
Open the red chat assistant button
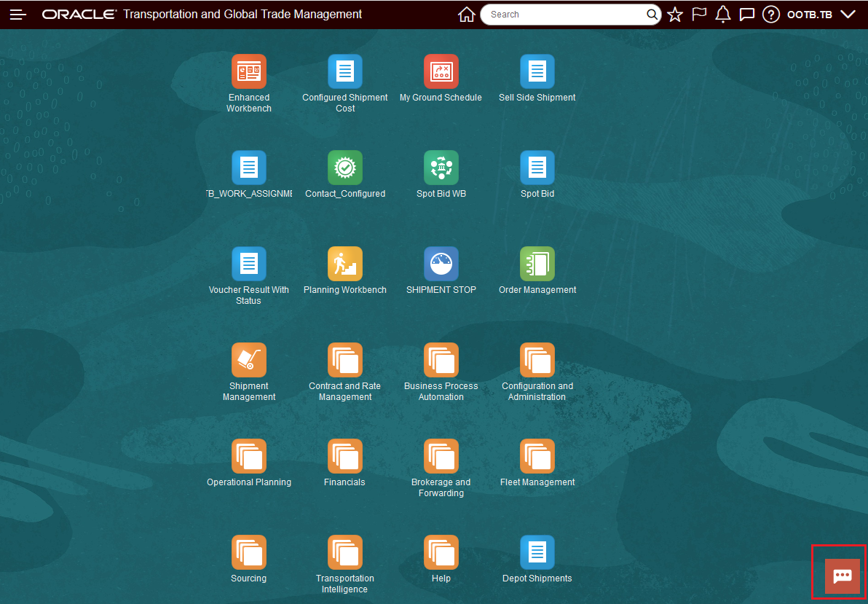[843, 576]
